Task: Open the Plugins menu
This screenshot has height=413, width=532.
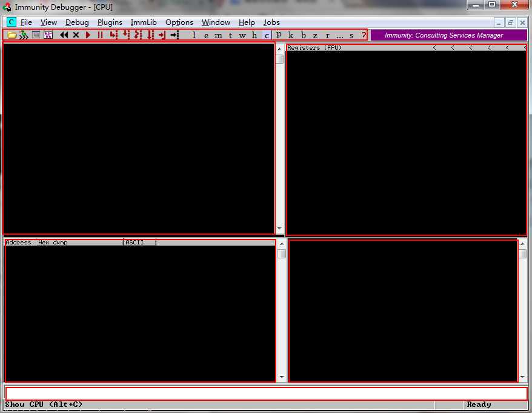Action: [110, 22]
